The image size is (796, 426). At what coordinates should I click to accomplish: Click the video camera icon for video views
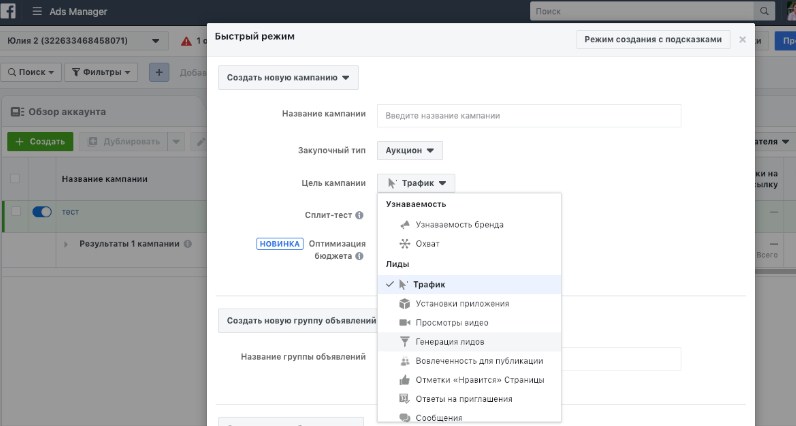point(405,323)
